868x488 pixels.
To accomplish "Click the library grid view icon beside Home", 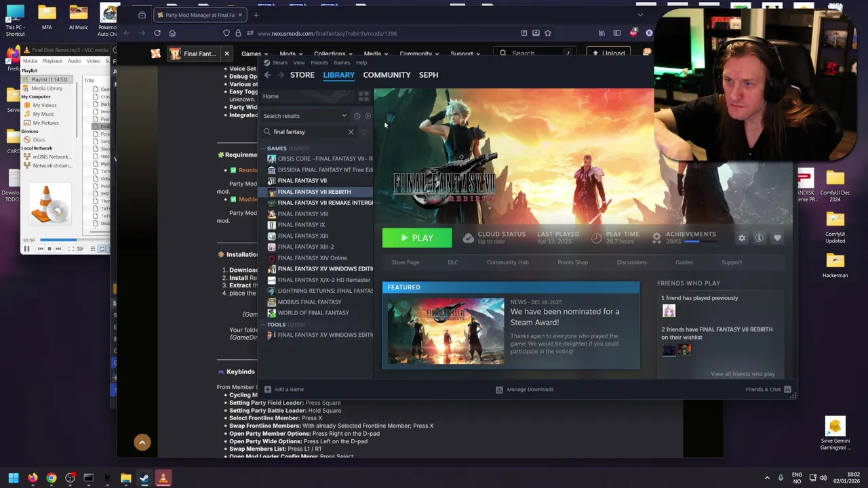I will pyautogui.click(x=363, y=96).
